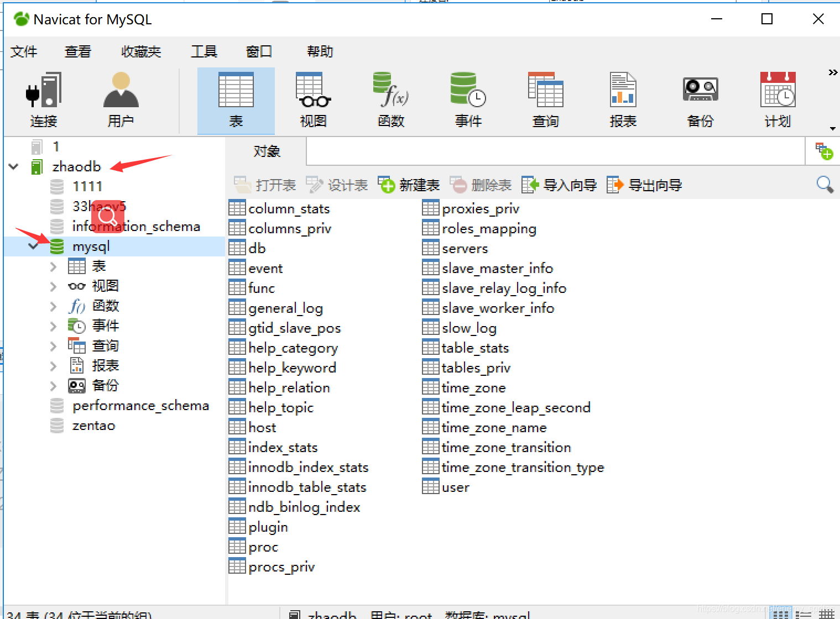
Task: Select the time_zone_transition_type table
Action: (x=523, y=467)
